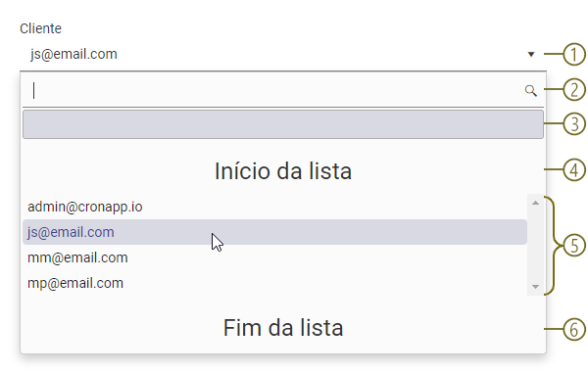Click the list scrollbar up arrow
The height and width of the screenshot is (373, 588).
535,203
